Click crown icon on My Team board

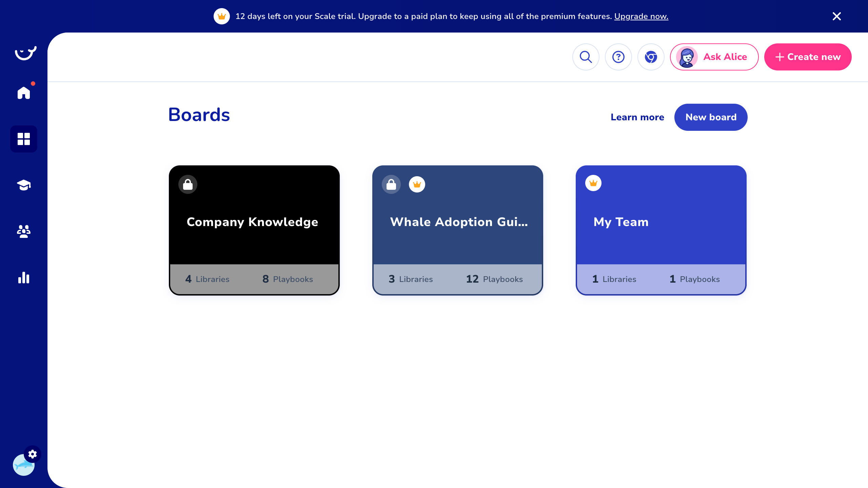click(593, 183)
